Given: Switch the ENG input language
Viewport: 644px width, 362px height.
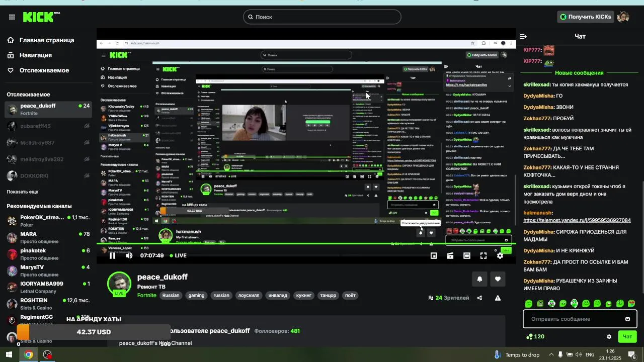Looking at the screenshot, I should click(x=591, y=354).
